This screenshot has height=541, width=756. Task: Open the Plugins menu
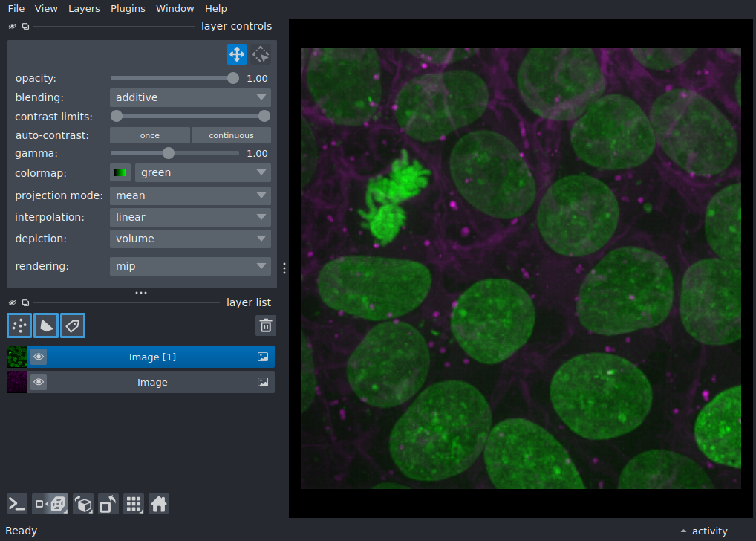point(128,9)
